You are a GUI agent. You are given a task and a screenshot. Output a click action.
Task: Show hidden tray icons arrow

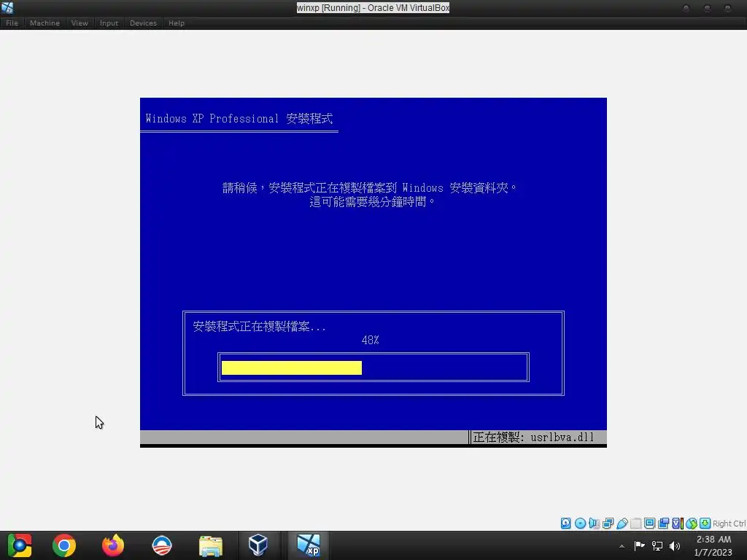pos(622,546)
